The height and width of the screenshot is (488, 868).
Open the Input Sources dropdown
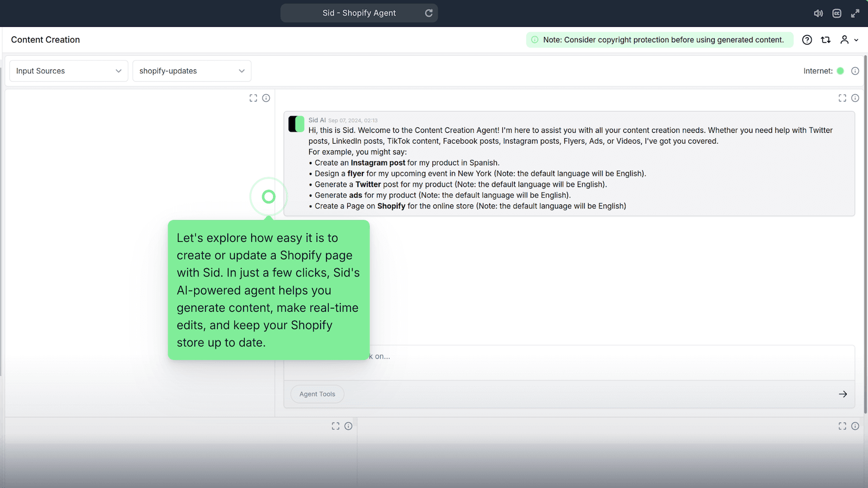69,71
